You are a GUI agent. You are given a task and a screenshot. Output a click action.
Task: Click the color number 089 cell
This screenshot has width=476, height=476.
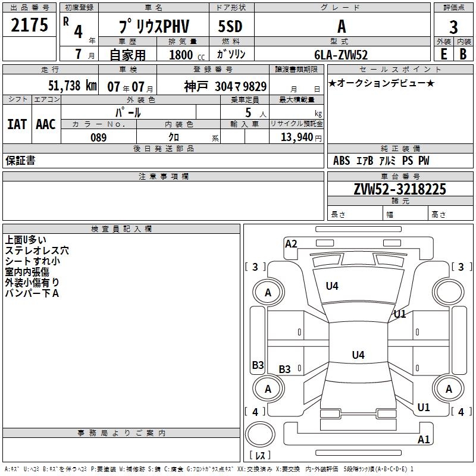(x=99, y=137)
